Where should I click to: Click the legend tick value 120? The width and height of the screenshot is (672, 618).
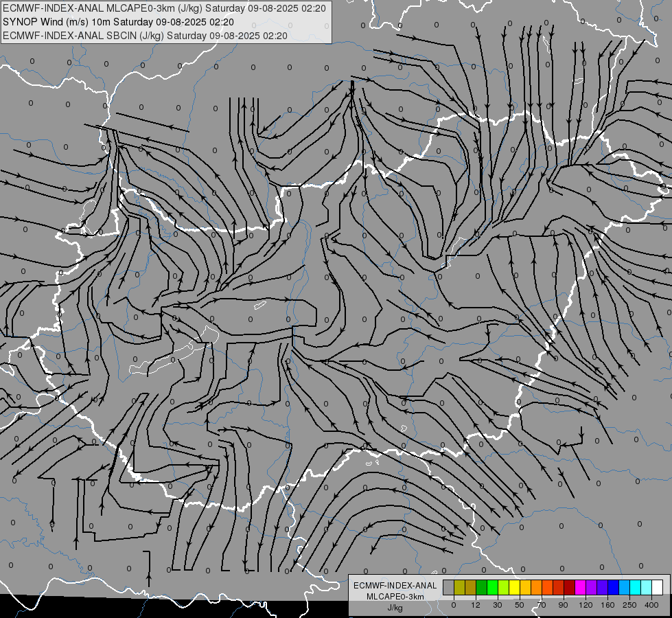[x=586, y=605]
